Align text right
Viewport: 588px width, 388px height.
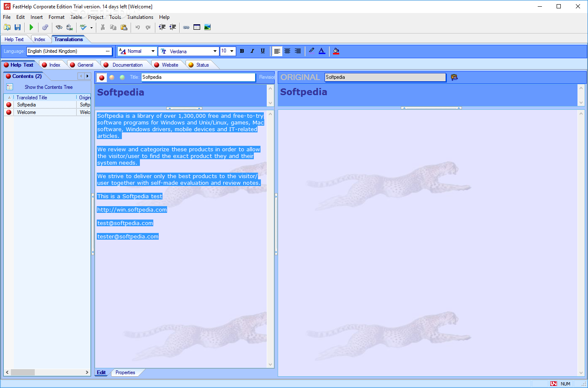pos(298,51)
